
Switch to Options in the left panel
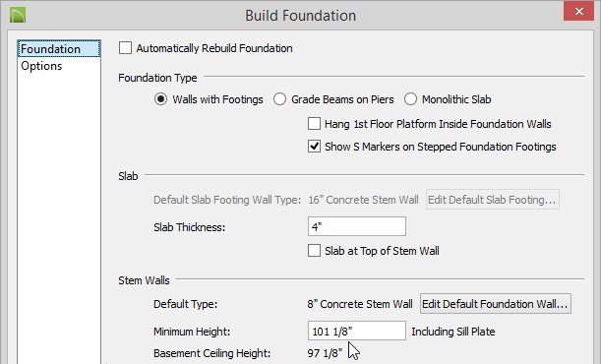[41, 66]
